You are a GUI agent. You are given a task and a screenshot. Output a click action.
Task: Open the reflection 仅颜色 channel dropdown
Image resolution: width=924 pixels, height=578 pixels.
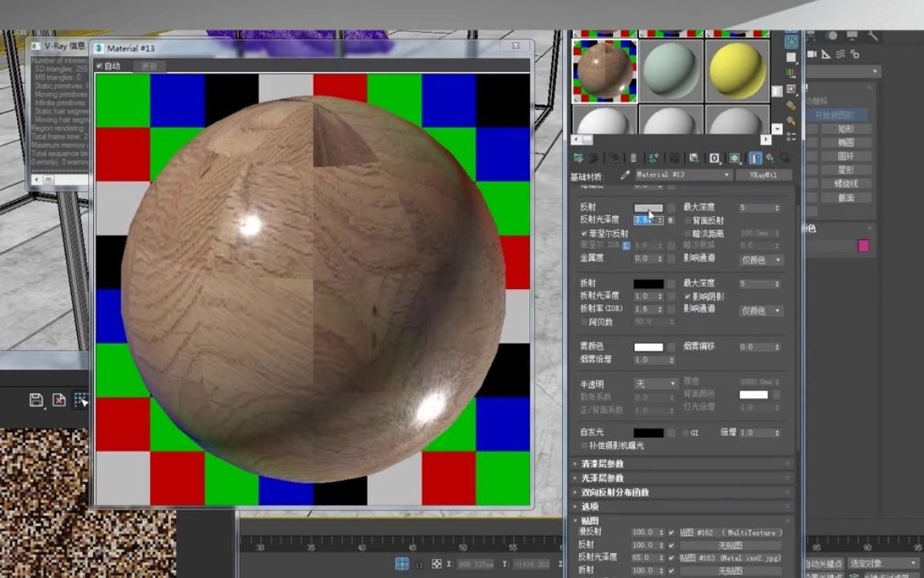tap(760, 259)
